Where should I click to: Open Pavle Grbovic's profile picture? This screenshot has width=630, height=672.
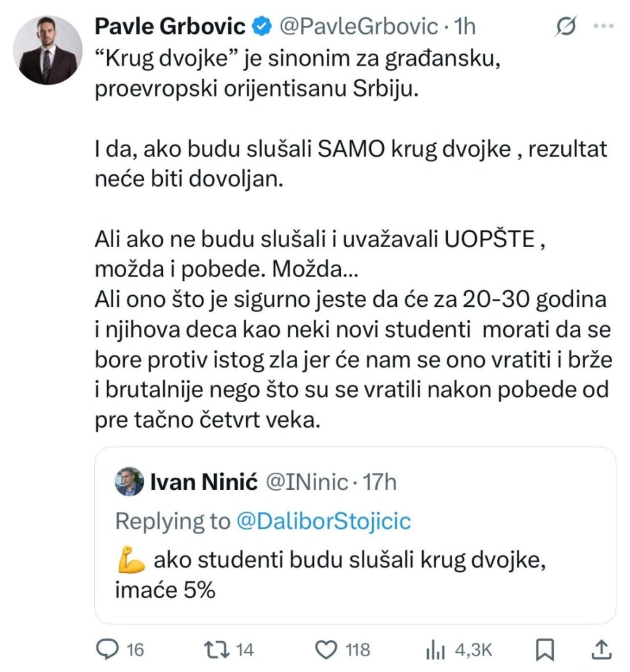tap(47, 50)
